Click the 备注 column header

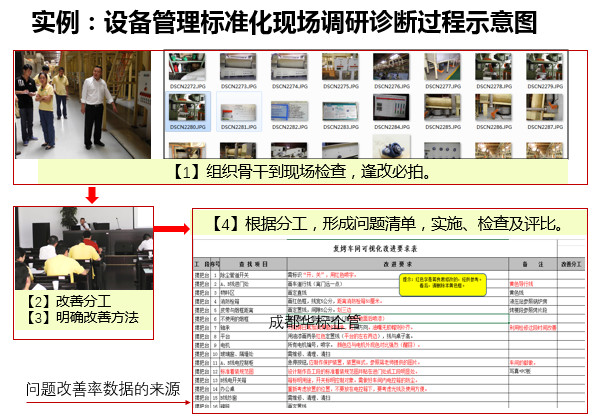pos(533,264)
